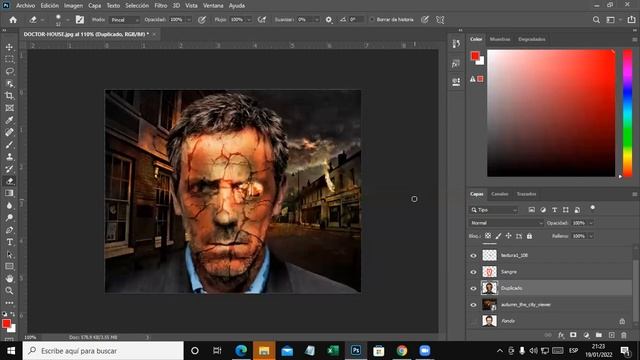640x360 pixels.
Task: Select the Gradient tool
Action: click(9, 193)
